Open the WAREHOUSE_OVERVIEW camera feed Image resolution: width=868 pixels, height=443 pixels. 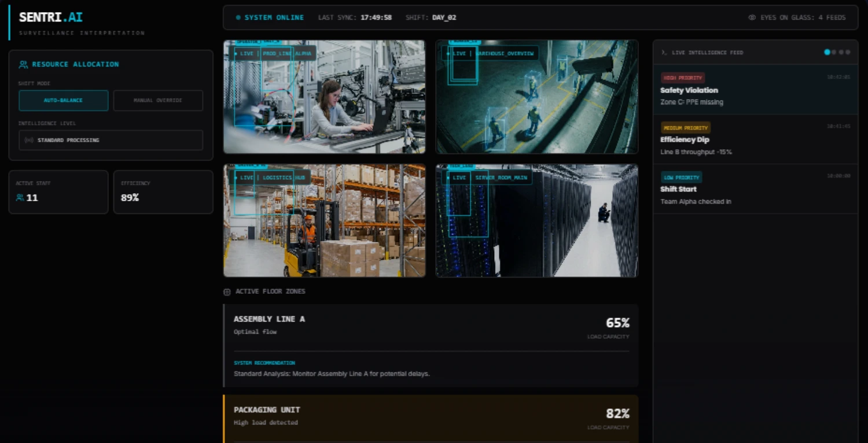click(x=536, y=97)
